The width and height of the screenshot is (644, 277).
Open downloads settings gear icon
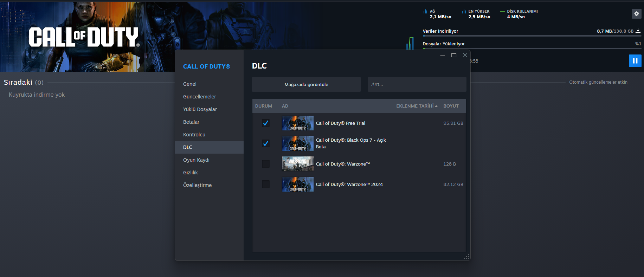pos(636,14)
